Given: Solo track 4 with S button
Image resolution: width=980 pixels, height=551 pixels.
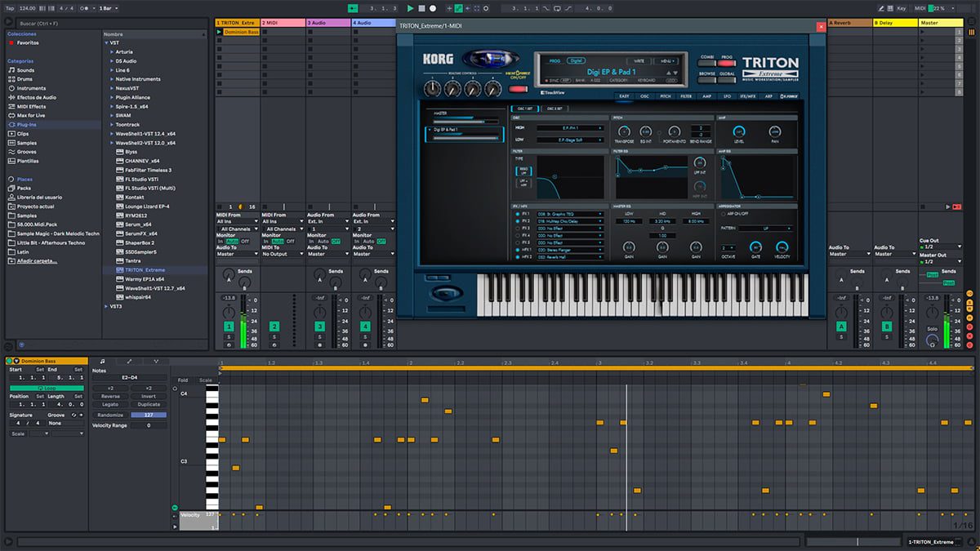Looking at the screenshot, I should pos(365,337).
